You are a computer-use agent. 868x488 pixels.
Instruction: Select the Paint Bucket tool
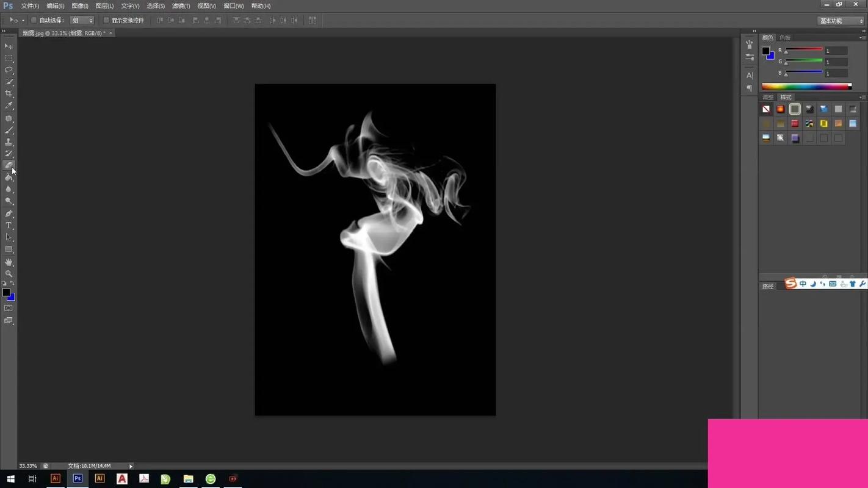[x=9, y=178]
